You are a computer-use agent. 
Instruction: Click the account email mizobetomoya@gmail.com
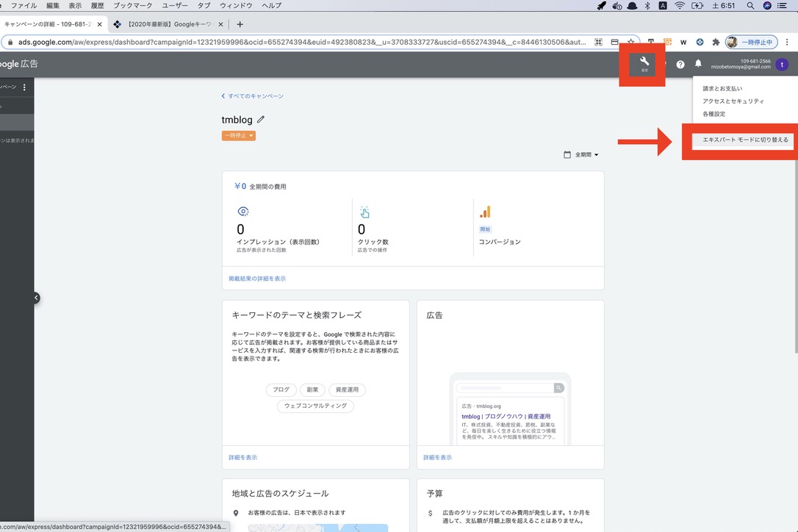(741, 67)
